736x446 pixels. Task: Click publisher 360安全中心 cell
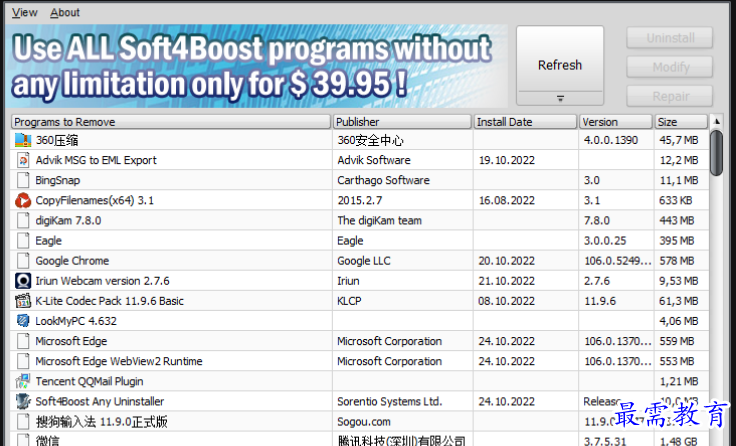tap(370, 140)
